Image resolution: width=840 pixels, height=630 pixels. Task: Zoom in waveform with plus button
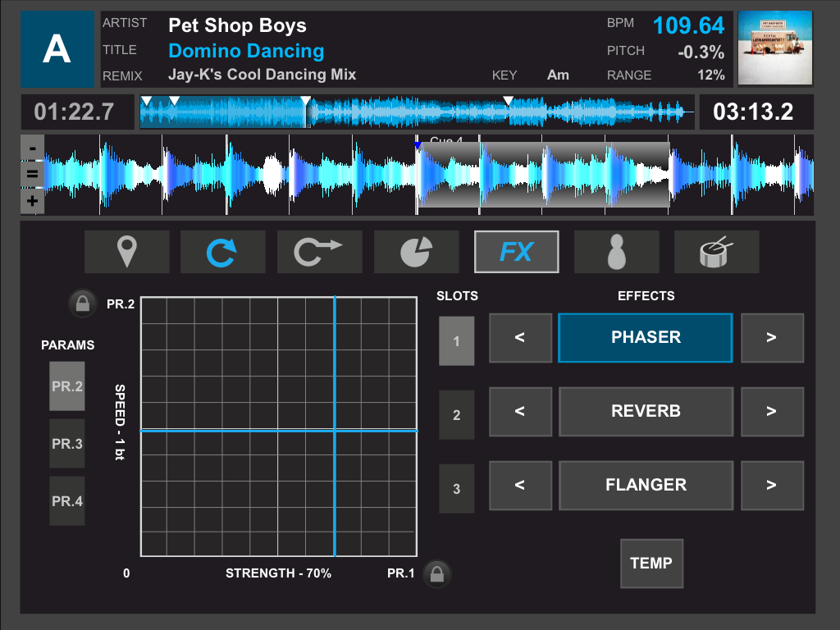[32, 201]
